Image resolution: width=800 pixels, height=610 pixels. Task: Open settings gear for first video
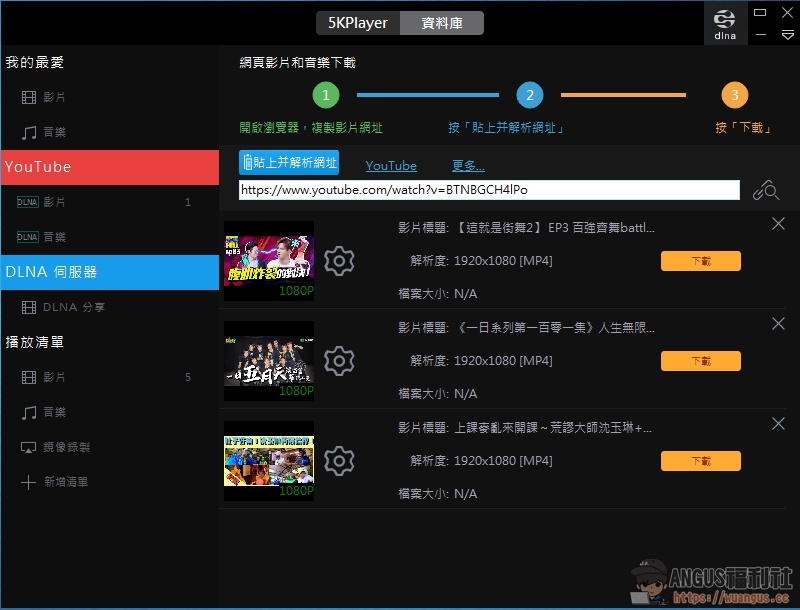coord(340,261)
